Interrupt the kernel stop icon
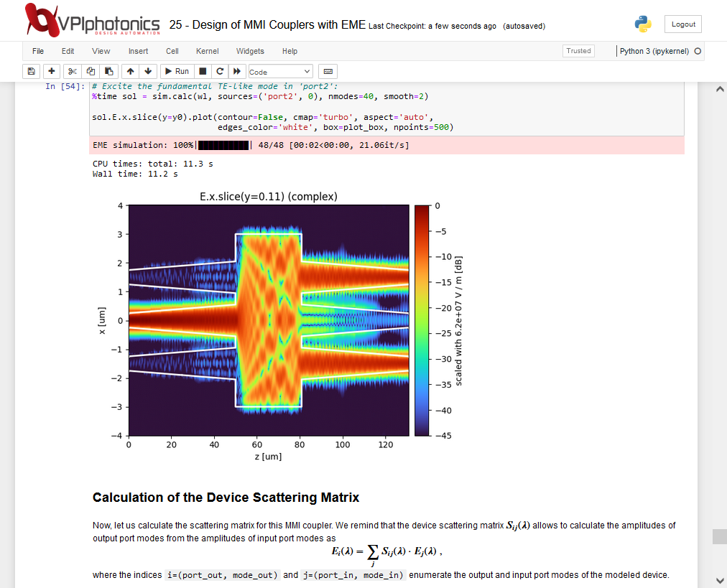Image resolution: width=727 pixels, height=588 pixels. click(203, 71)
